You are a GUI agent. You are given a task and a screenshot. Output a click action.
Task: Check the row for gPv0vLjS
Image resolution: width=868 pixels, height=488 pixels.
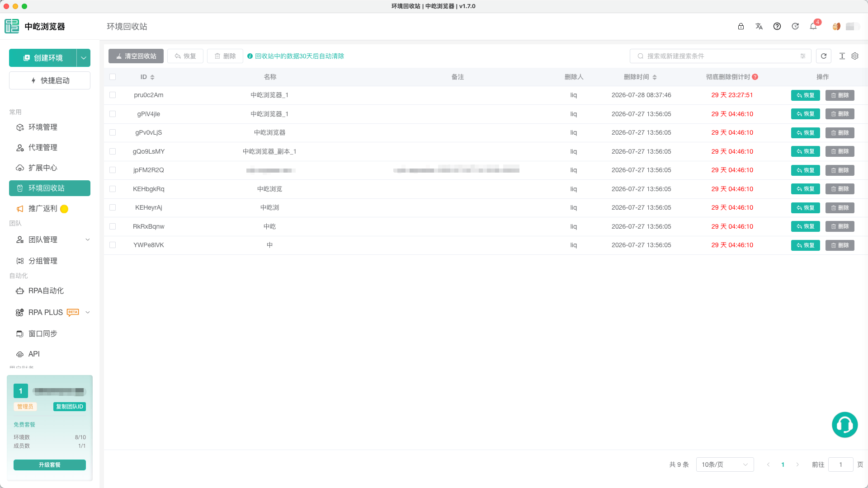[113, 132]
